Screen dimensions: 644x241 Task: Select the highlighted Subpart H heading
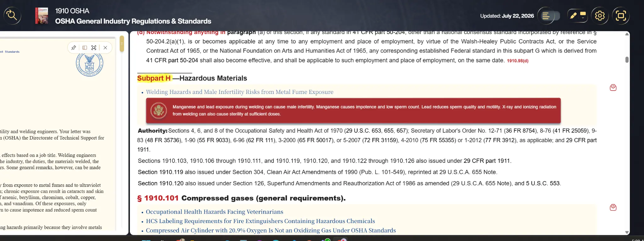[154, 78]
